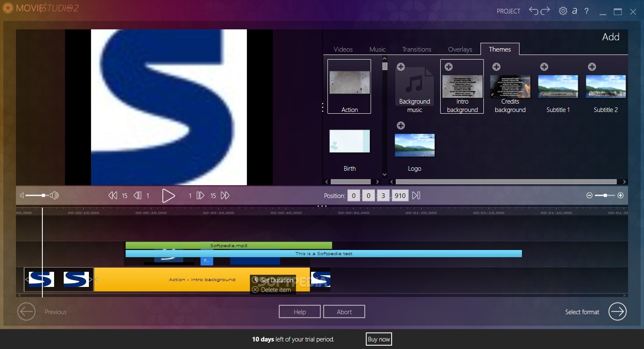Image resolution: width=644 pixels, height=349 pixels.
Task: Open the question mark help icon
Action: coord(587,11)
